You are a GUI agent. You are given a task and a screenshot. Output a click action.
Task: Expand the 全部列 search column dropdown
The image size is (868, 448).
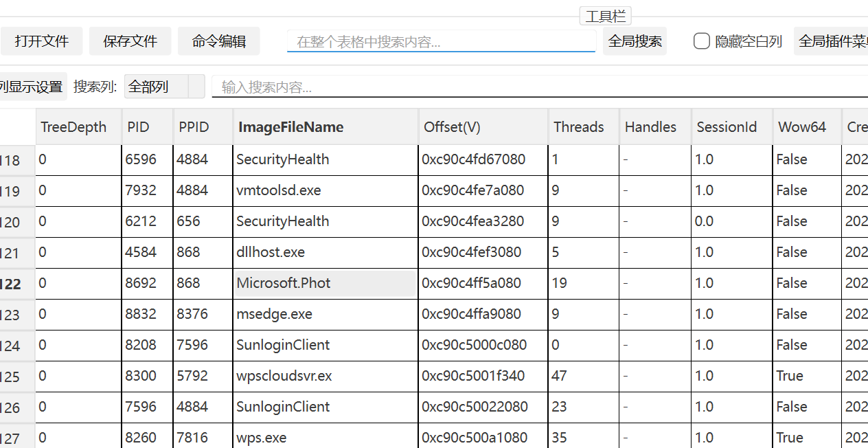coord(164,87)
